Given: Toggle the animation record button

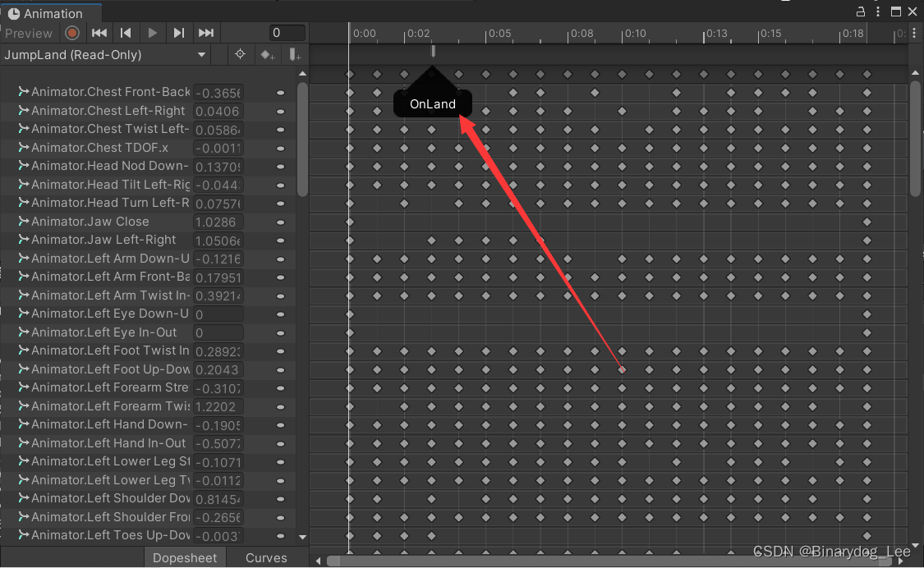Looking at the screenshot, I should (x=72, y=33).
